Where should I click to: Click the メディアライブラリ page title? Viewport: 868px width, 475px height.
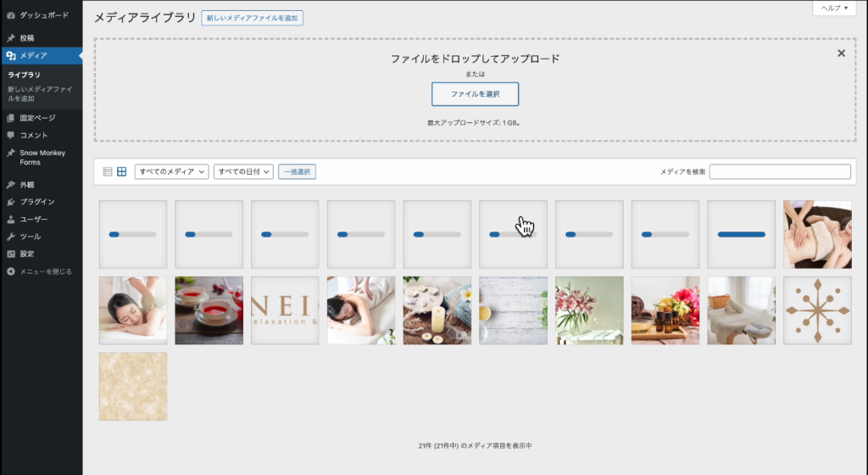click(145, 19)
